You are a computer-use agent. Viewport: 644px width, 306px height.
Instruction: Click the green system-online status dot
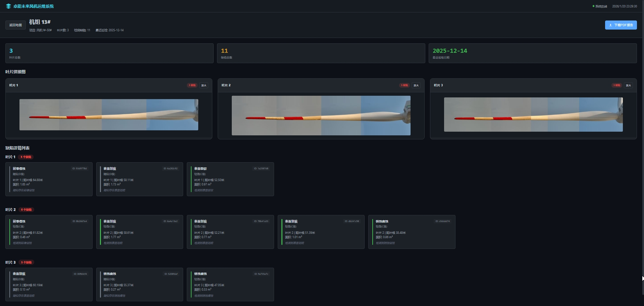click(x=593, y=6)
